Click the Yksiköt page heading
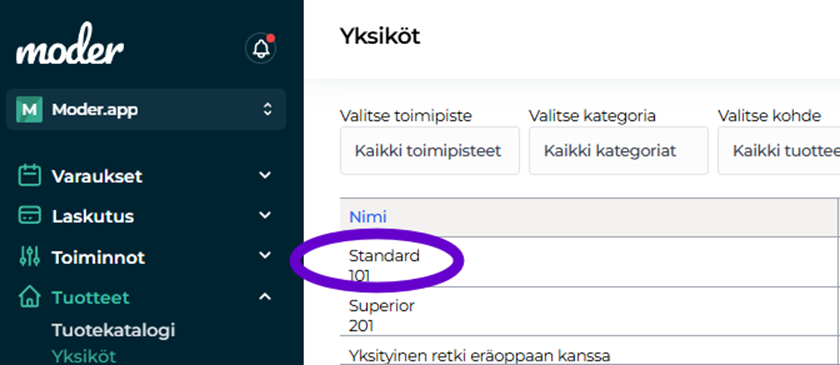 coord(380,36)
